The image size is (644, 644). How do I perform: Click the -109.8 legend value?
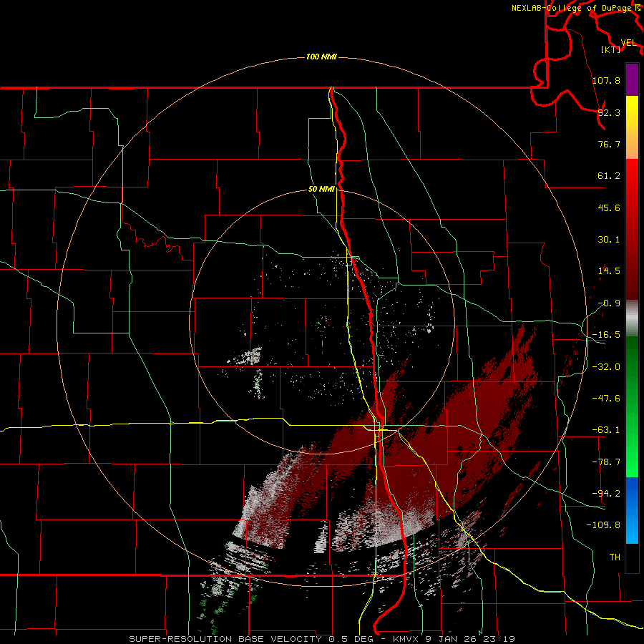pyautogui.click(x=603, y=525)
